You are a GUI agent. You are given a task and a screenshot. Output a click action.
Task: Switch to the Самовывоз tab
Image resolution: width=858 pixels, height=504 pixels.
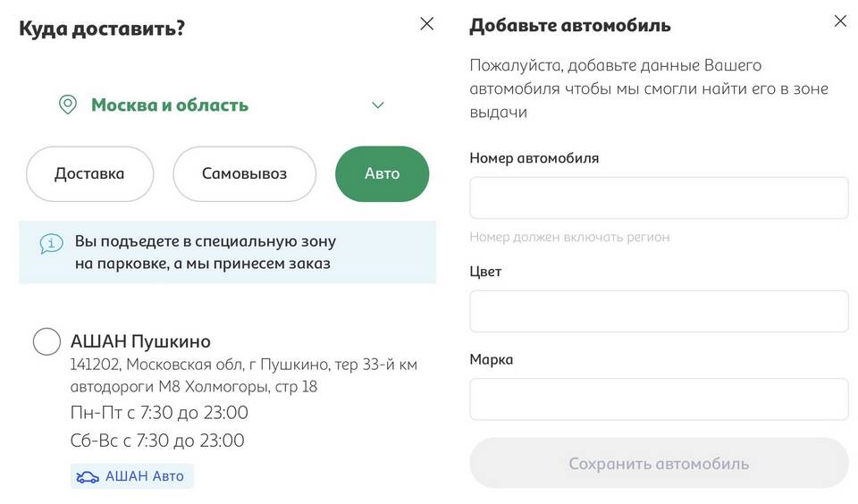(244, 173)
